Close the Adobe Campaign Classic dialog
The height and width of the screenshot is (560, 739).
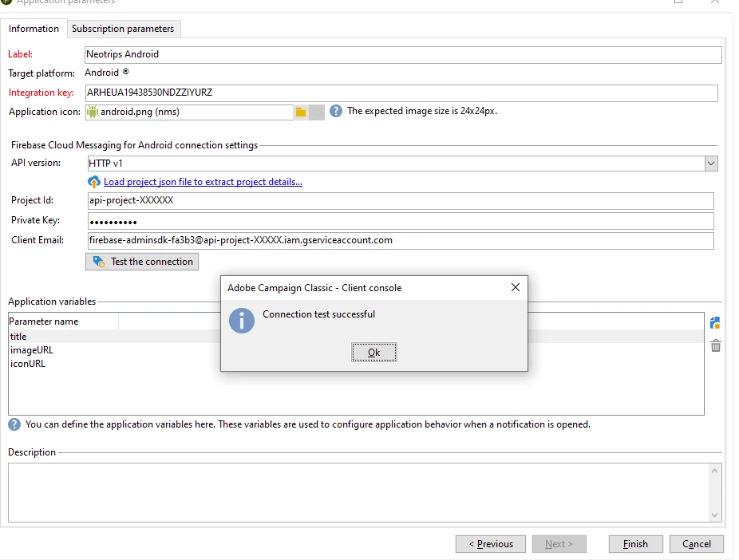point(515,287)
